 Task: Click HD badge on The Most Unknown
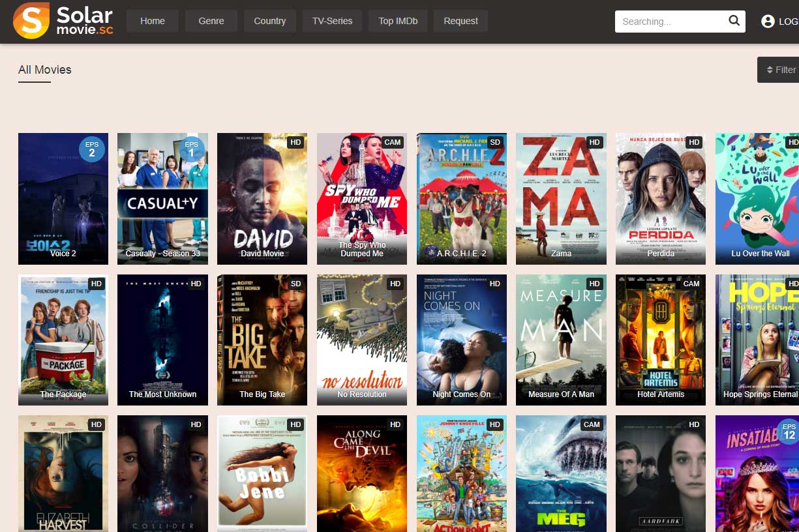point(196,284)
